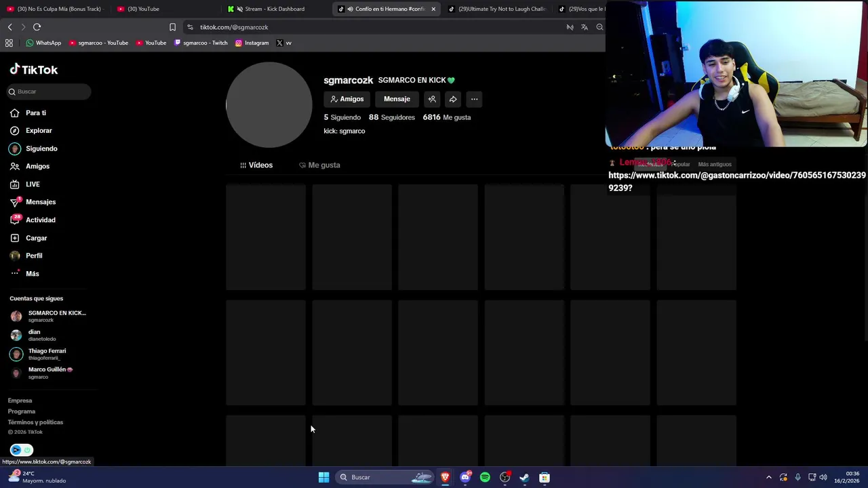
Task: Click the zoom magnifier icon in address bar
Action: pyautogui.click(x=599, y=27)
